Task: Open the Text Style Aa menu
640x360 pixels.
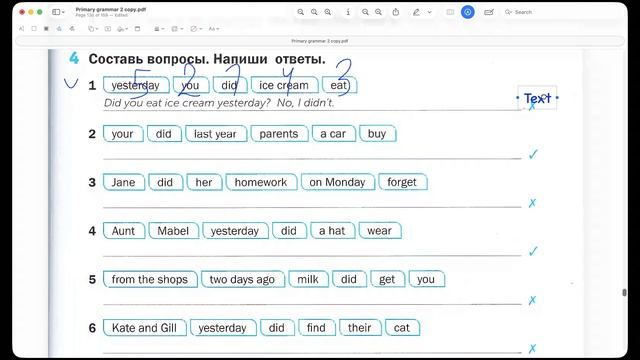Action: click(213, 29)
